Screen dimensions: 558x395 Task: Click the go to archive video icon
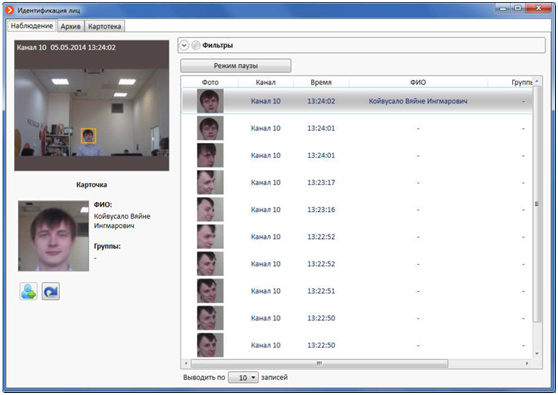tap(51, 291)
